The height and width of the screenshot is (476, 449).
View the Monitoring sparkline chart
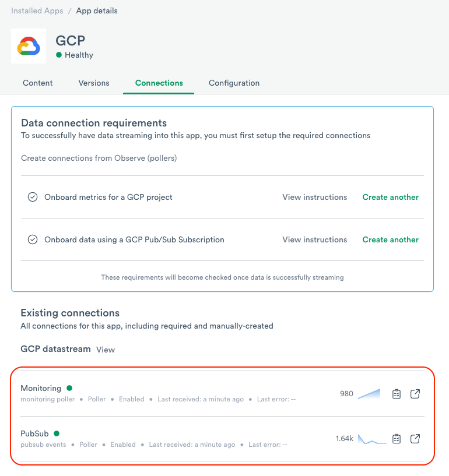[x=369, y=394]
